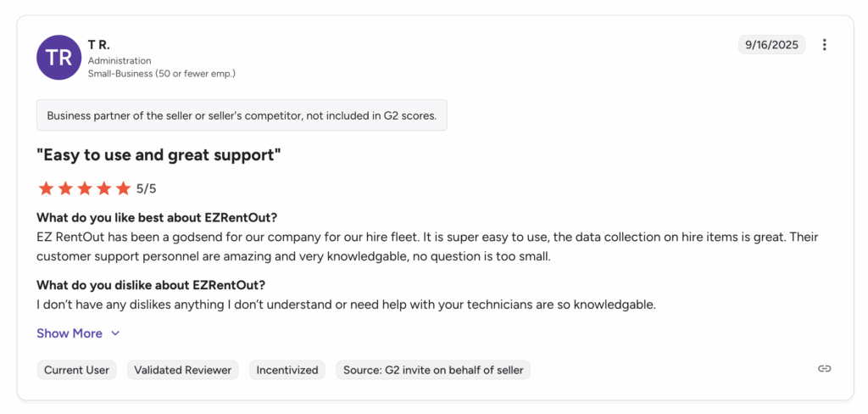Click the review title "Easy to use and great support"
The width and height of the screenshot is (868, 414).
click(x=159, y=155)
